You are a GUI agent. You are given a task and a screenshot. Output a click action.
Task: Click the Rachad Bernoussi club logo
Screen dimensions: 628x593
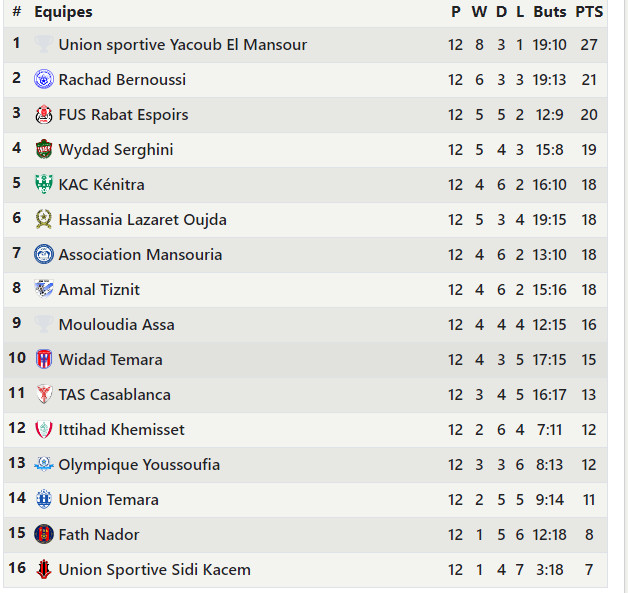[43, 79]
